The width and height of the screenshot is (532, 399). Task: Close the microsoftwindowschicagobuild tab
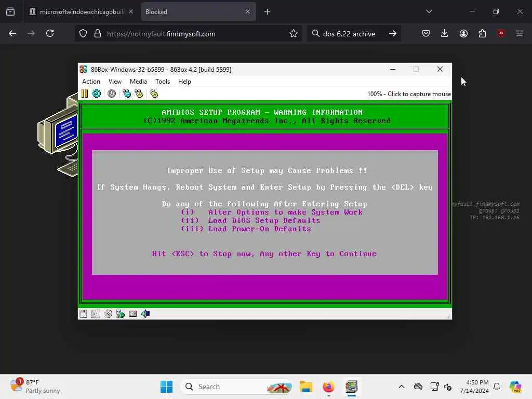click(131, 11)
